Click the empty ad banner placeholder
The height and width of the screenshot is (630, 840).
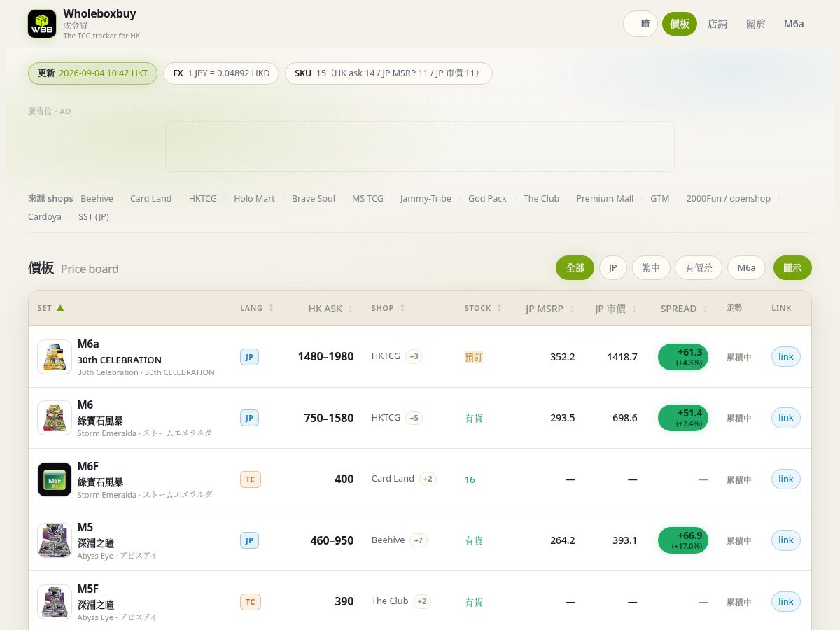(420, 146)
